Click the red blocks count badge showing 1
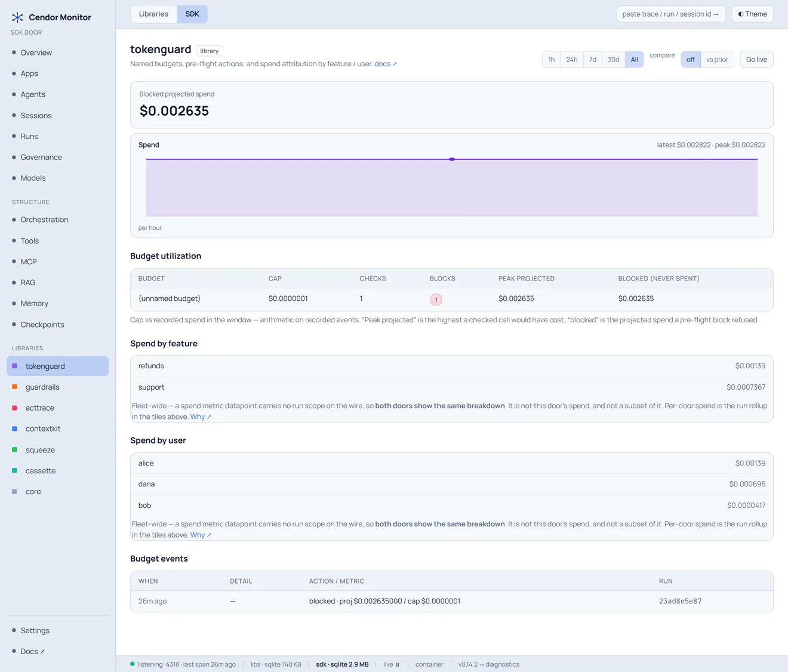The height and width of the screenshot is (672, 788). [x=436, y=299]
